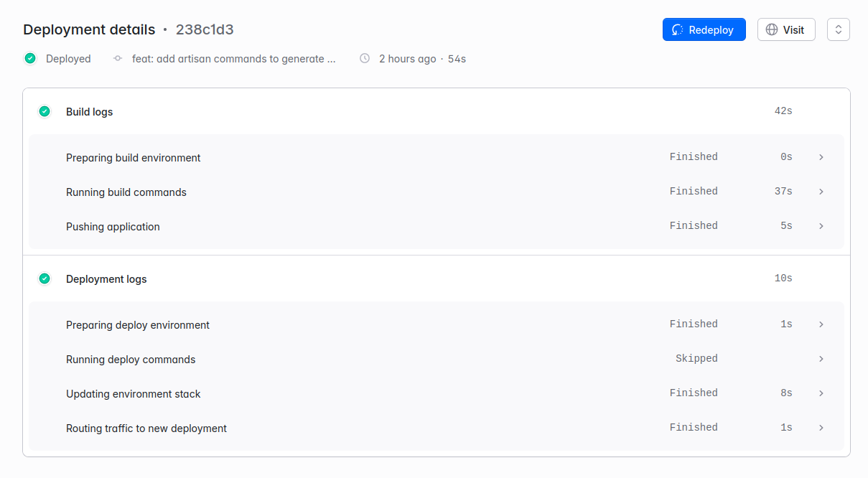Expand the Pushing application chevron
Image resolution: width=868 pixels, height=478 pixels.
[x=821, y=226]
